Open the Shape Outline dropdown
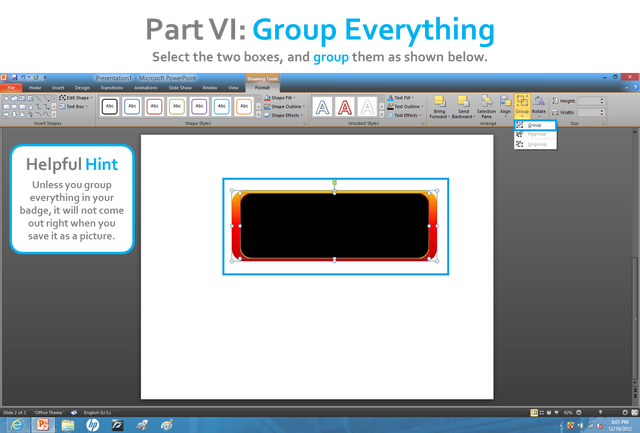640x433 pixels. (x=284, y=107)
